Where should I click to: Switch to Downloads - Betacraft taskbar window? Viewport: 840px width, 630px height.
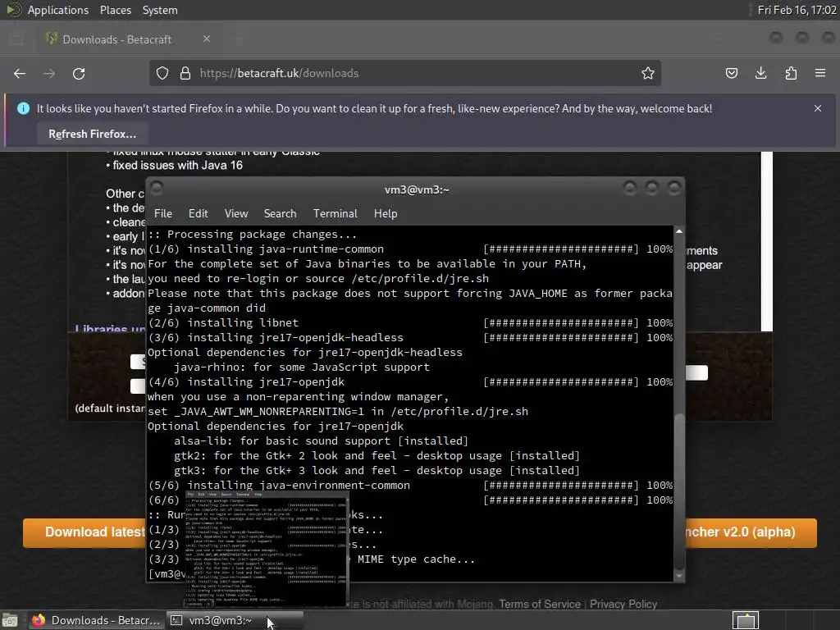pyautogui.click(x=97, y=620)
